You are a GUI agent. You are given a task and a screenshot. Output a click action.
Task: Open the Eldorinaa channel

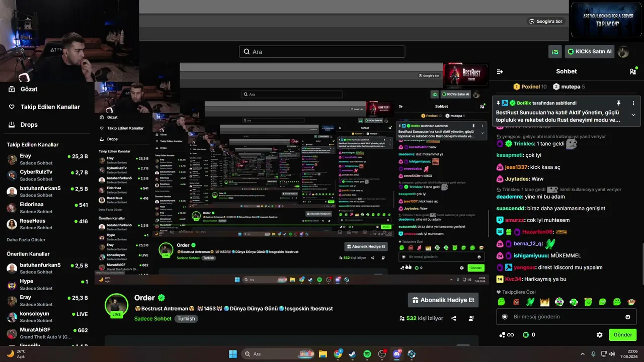click(x=47, y=208)
